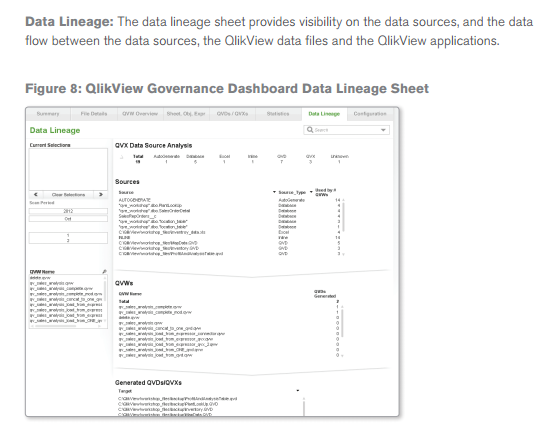
Task: Open the Configuration tab
Action: click(x=370, y=114)
